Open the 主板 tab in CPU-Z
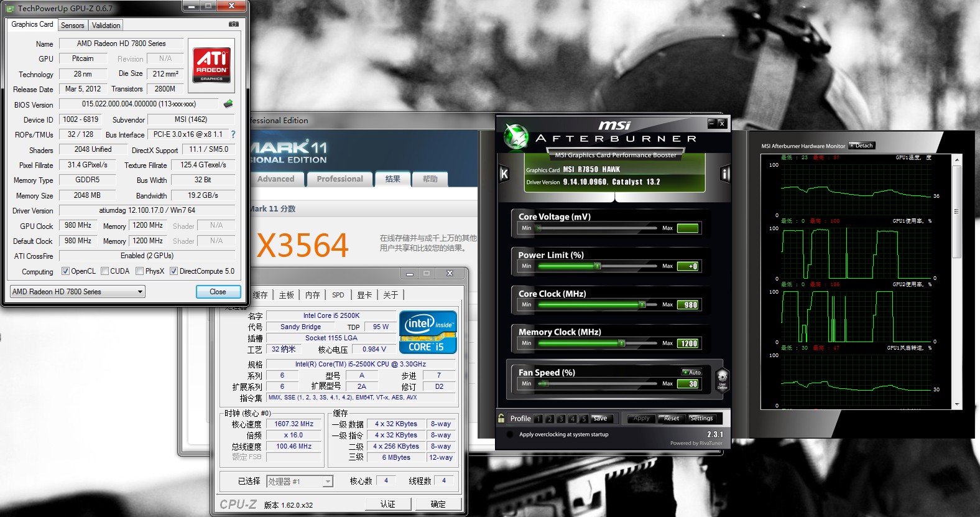Image resolution: width=980 pixels, height=517 pixels. 286,295
